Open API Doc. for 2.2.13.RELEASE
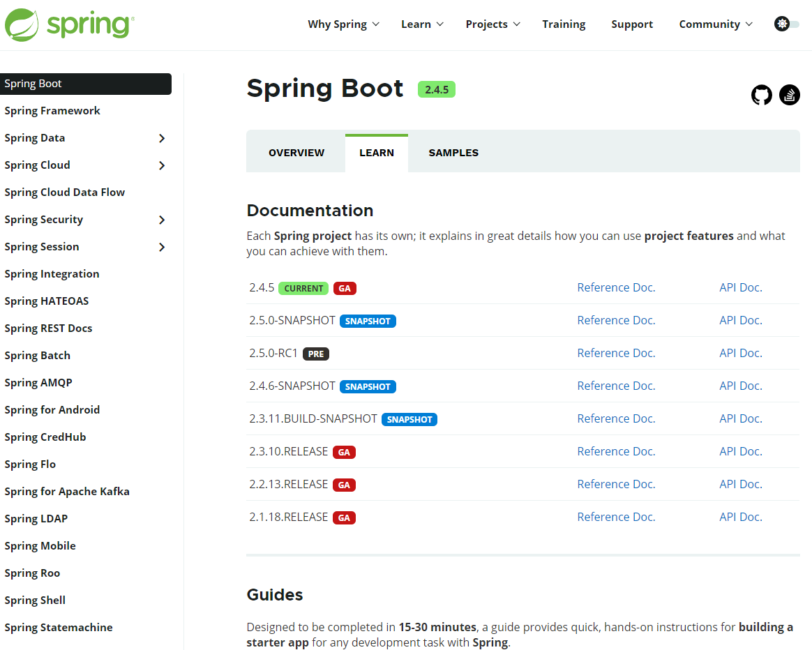Screen dimensions: 812x650 click(741, 484)
